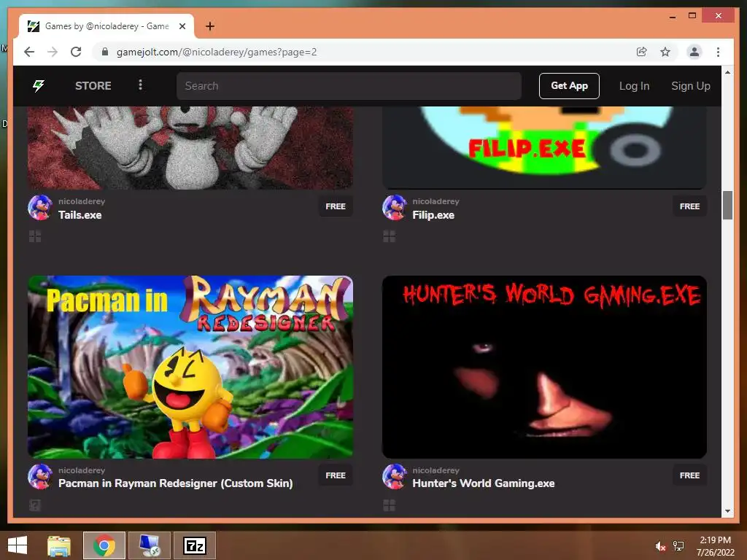Screen dimensions: 747x560
Task: Focus the Game Jolt Search field
Action: (349, 86)
